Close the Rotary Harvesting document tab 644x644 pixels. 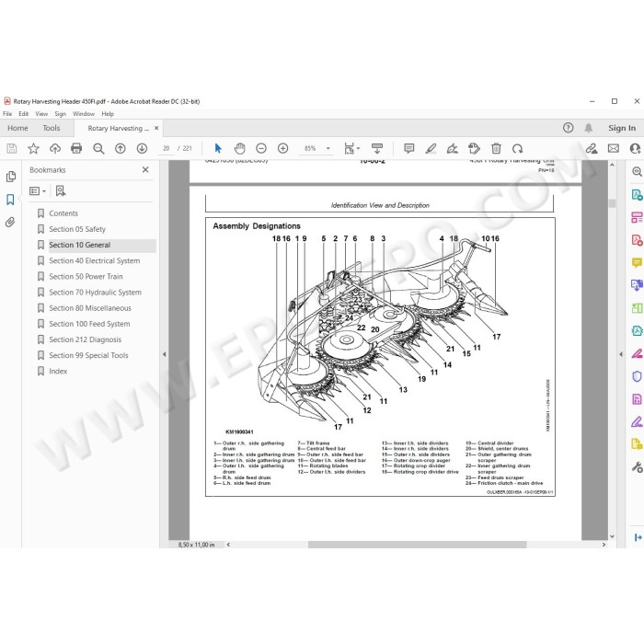156,128
